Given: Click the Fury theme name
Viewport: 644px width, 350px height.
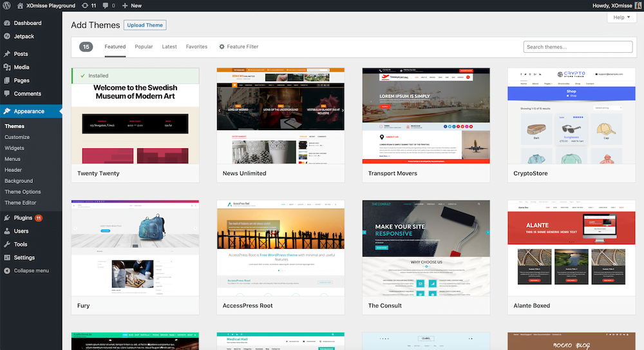Looking at the screenshot, I should [x=83, y=306].
